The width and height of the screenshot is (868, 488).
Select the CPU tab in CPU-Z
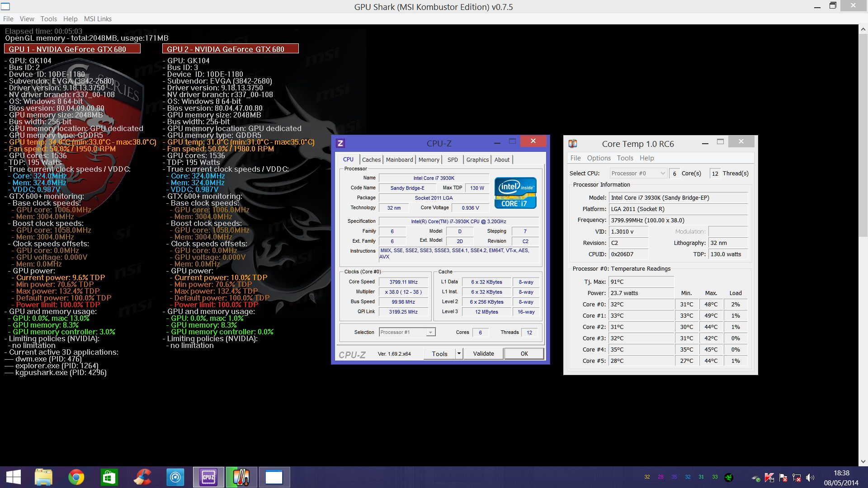click(348, 160)
